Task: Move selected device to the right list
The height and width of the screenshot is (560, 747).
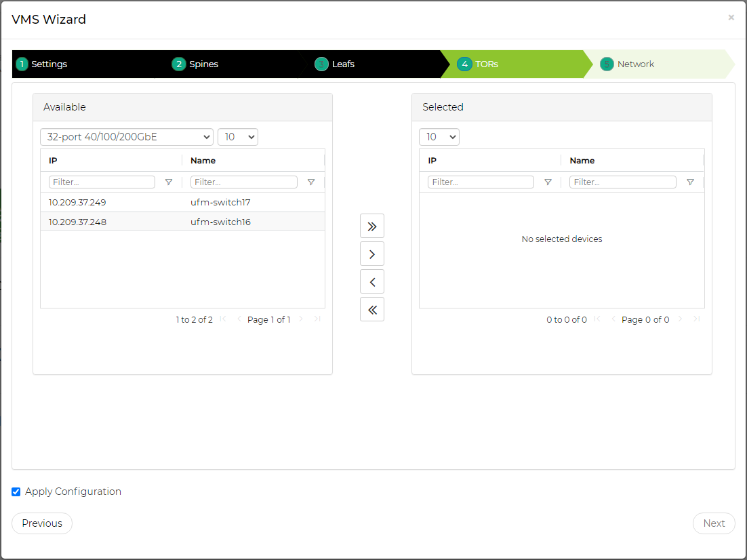Action: tap(371, 254)
